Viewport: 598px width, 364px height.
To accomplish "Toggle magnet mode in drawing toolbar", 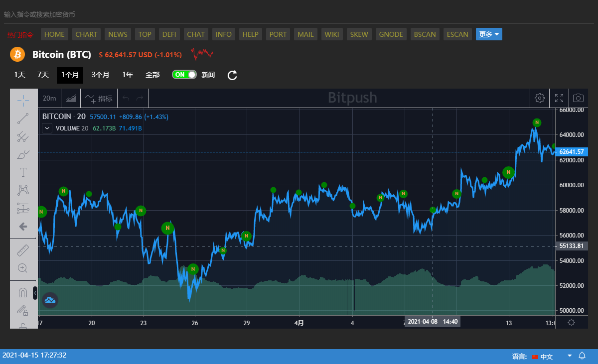I will pyautogui.click(x=23, y=293).
